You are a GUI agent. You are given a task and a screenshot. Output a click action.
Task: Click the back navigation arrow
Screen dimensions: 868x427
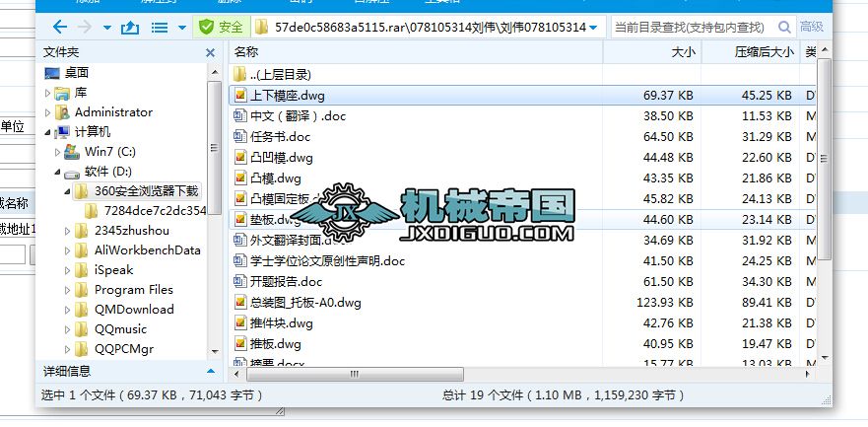[x=60, y=27]
